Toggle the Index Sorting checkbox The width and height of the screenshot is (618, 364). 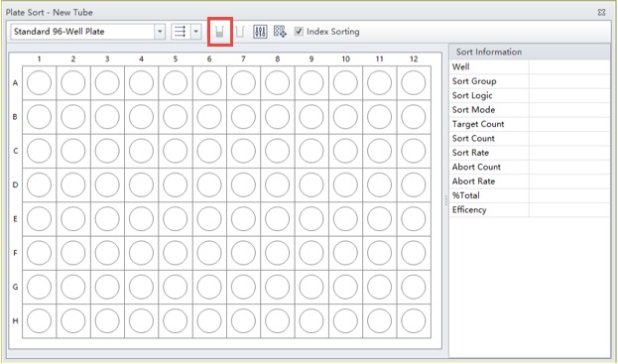point(300,31)
